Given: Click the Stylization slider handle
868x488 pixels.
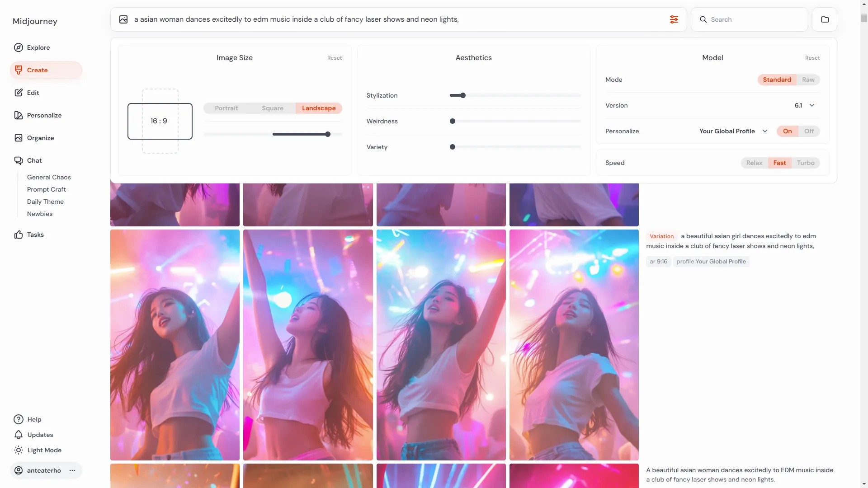Looking at the screenshot, I should point(463,95).
